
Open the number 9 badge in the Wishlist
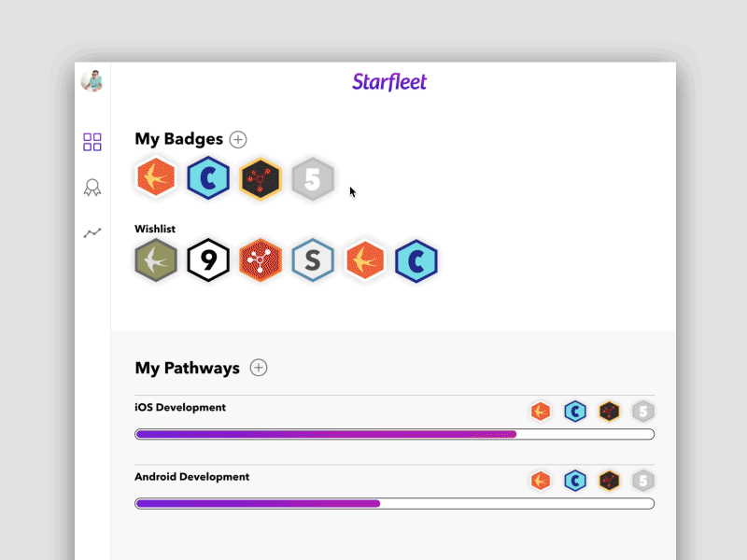pos(208,260)
